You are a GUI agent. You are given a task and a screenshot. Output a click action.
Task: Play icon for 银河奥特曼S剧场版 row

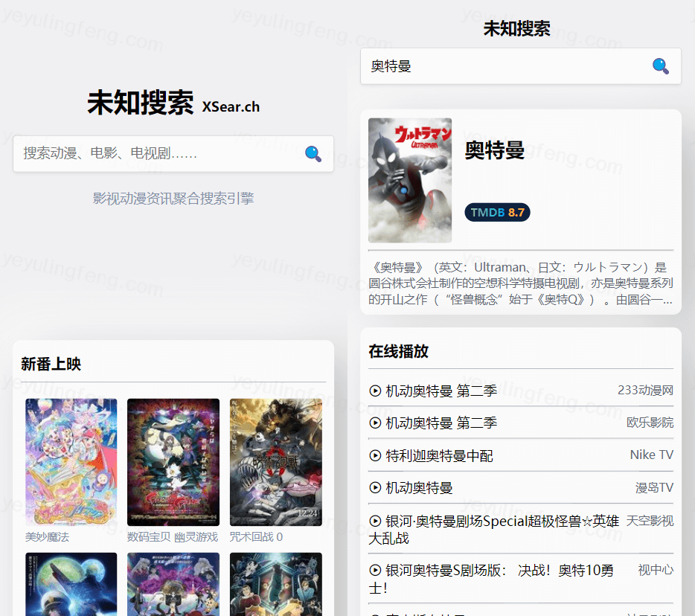tap(375, 571)
